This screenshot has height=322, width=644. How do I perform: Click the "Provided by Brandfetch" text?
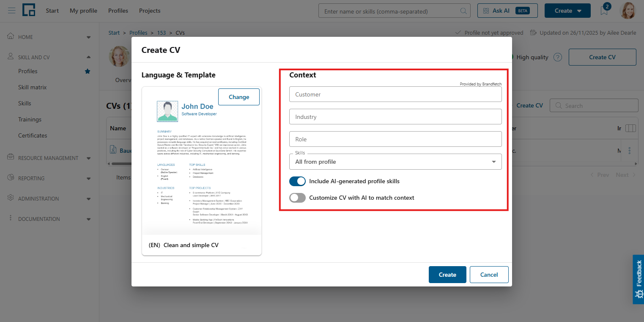(x=481, y=84)
